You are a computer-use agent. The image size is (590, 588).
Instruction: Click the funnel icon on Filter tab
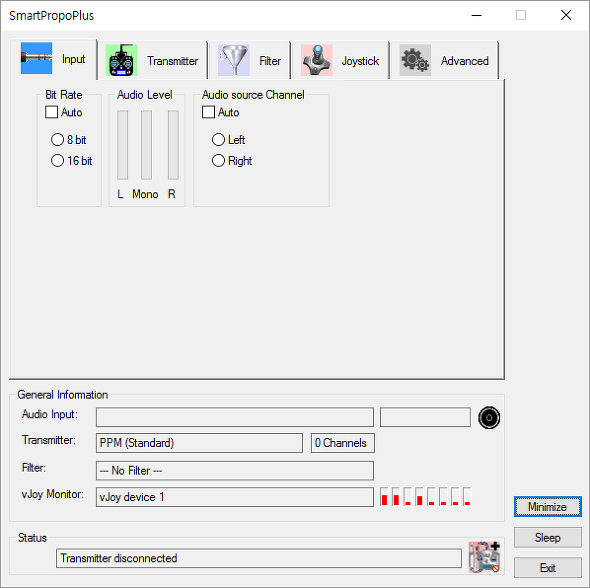tap(234, 60)
